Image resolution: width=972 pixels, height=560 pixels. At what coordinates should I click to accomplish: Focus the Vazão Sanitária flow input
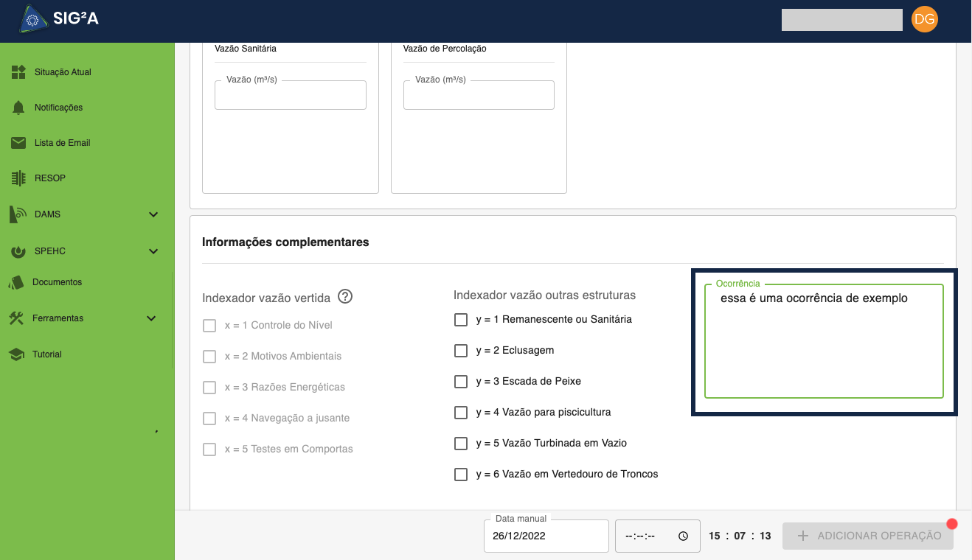[x=290, y=96]
